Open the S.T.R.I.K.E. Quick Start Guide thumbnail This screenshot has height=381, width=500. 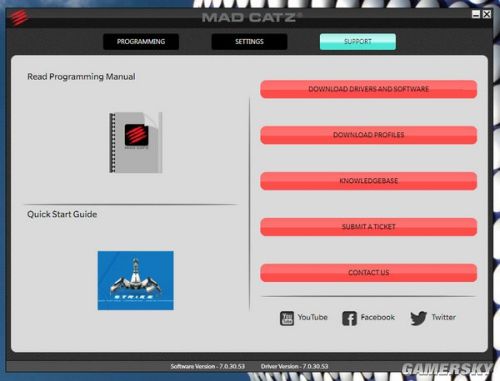point(135,280)
